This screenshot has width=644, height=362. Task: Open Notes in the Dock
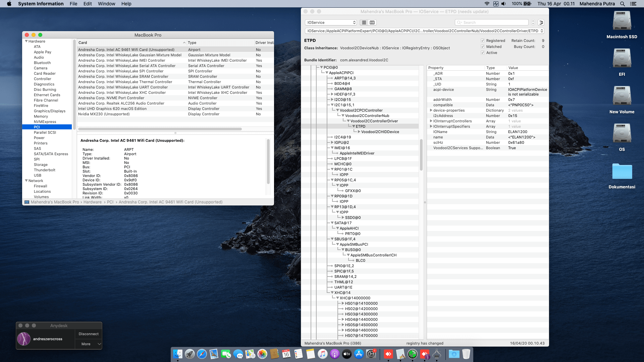pos(311,354)
